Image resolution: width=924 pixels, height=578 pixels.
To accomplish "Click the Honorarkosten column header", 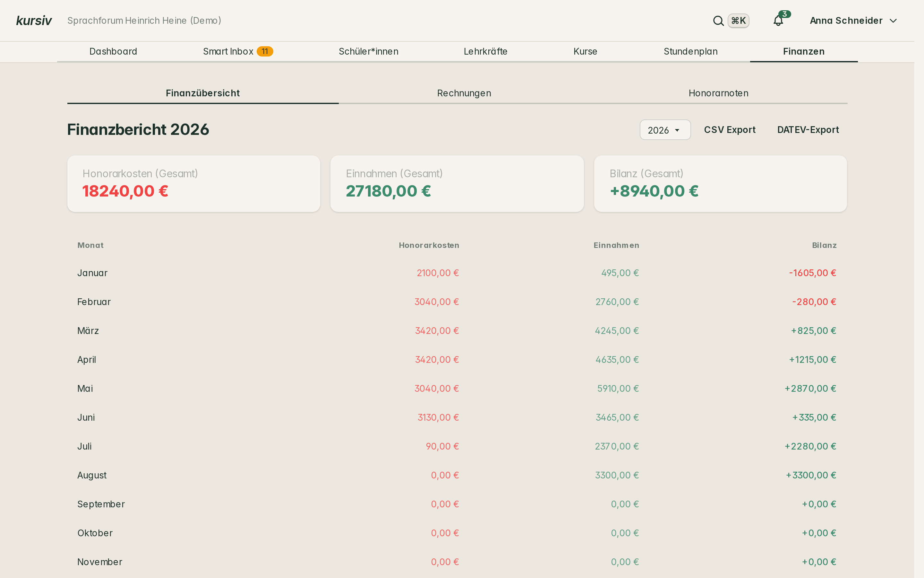I will (429, 245).
